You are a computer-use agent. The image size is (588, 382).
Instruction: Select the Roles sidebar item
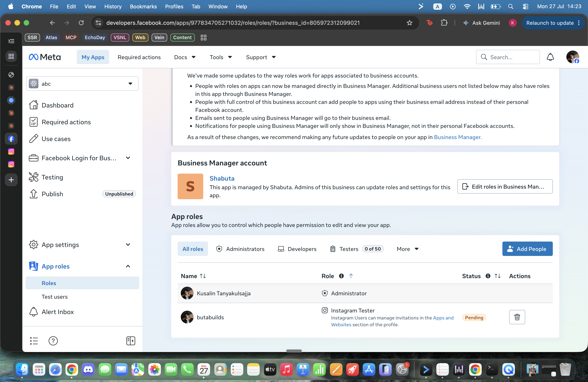[82, 283]
